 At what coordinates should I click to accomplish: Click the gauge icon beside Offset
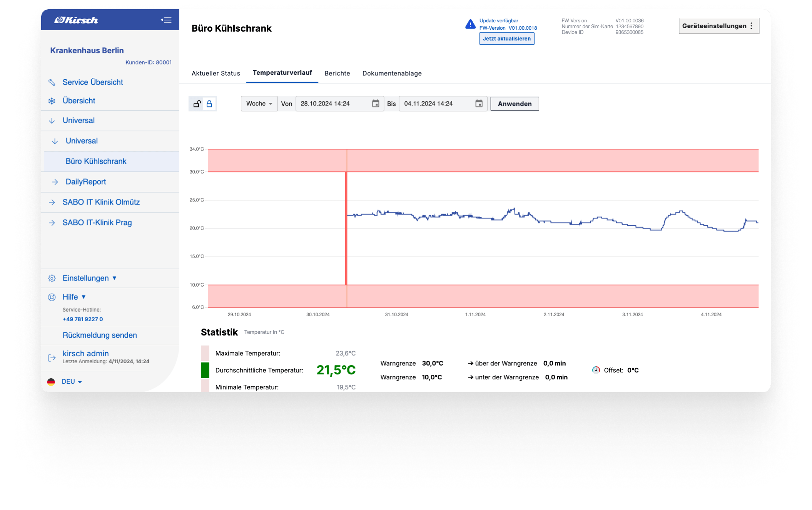click(596, 370)
